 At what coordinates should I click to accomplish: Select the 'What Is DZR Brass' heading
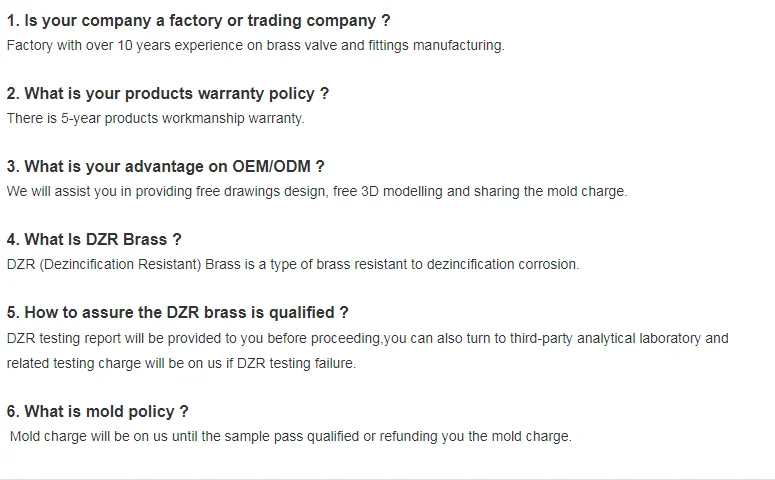click(x=94, y=239)
